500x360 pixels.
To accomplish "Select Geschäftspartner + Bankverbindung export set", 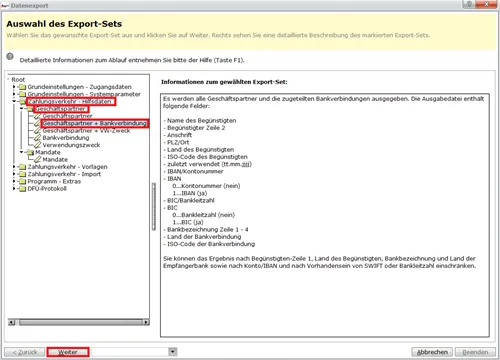I will tap(95, 123).
